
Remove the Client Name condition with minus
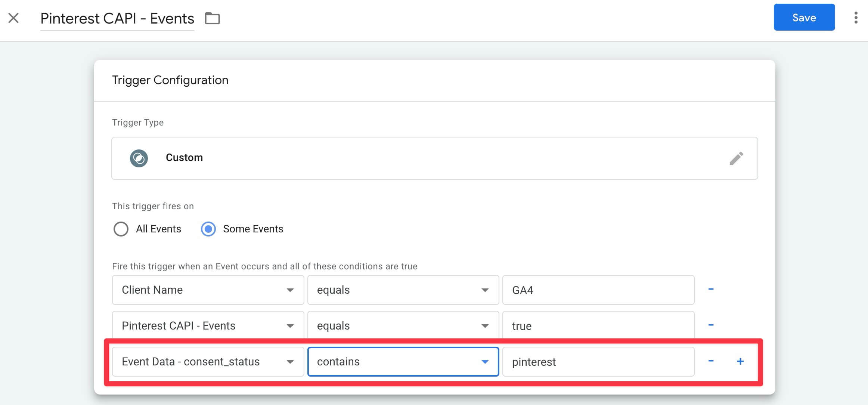(711, 289)
